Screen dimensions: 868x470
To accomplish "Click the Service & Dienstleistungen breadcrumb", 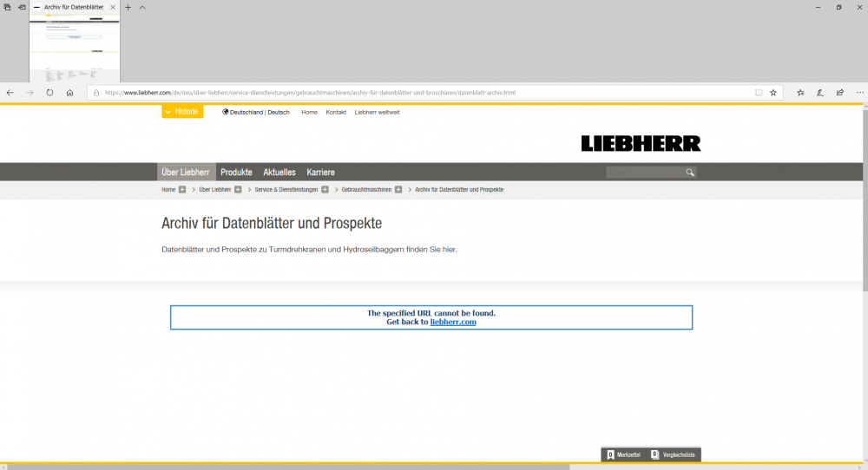I will (286, 190).
